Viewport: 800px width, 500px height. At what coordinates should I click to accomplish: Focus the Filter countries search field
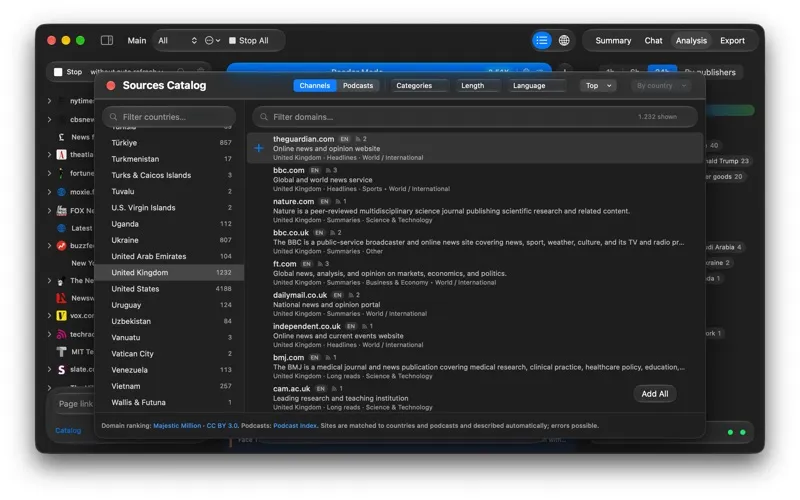[x=169, y=117]
